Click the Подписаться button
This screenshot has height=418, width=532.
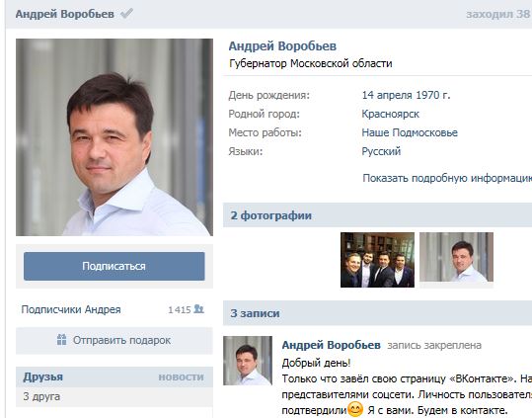(114, 266)
